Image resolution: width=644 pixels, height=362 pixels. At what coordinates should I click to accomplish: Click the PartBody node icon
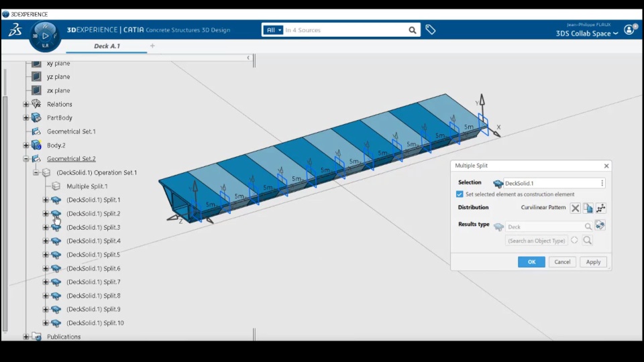pyautogui.click(x=36, y=118)
